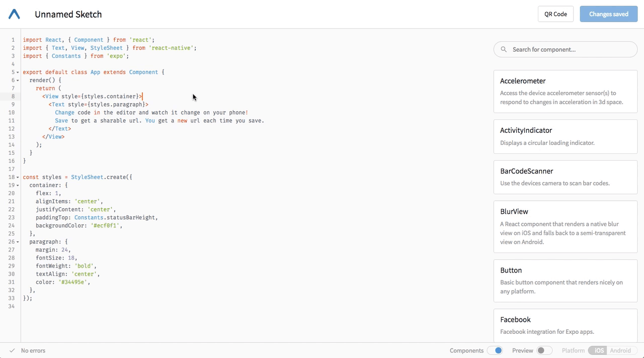Fold the container style block

(x=18, y=185)
